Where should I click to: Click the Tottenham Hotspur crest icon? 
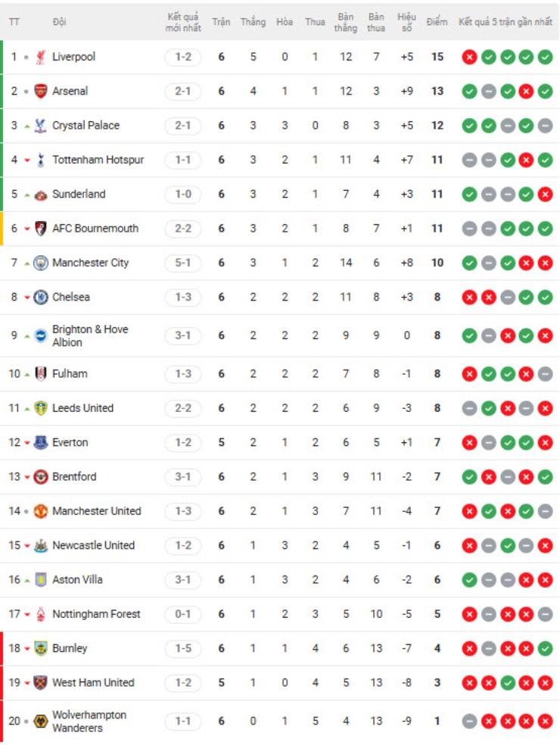click(x=41, y=160)
